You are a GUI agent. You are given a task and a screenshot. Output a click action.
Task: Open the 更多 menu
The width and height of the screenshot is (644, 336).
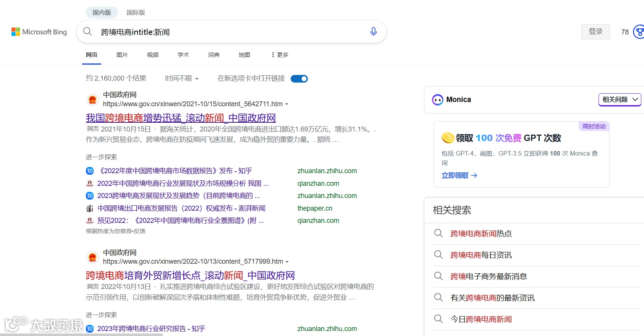coord(280,55)
